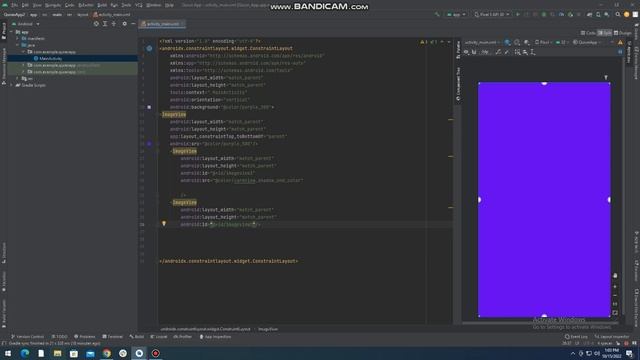Click the zoom in plus icon in preview
Screen dimensions: 640x360
tap(615, 287)
